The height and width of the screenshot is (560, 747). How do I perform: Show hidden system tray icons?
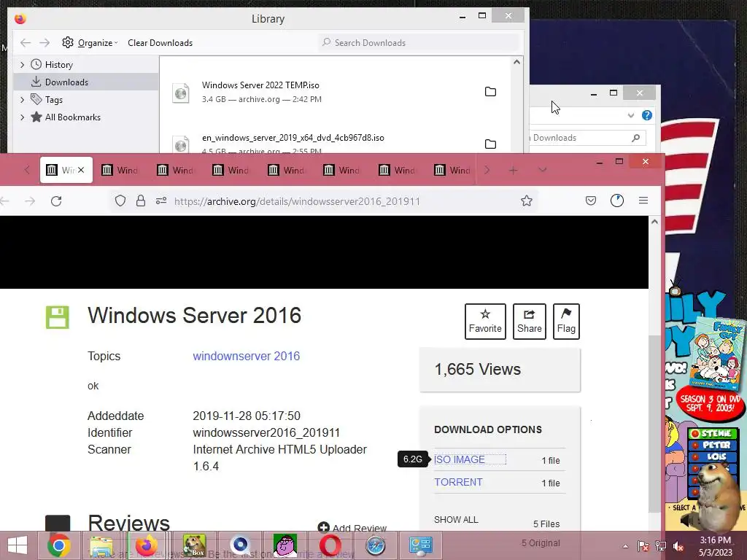[x=625, y=546]
